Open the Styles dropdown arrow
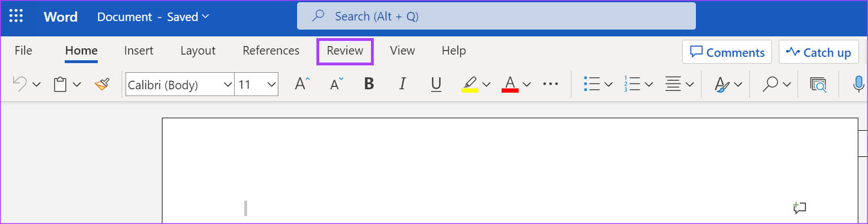The image size is (868, 224). tap(738, 85)
